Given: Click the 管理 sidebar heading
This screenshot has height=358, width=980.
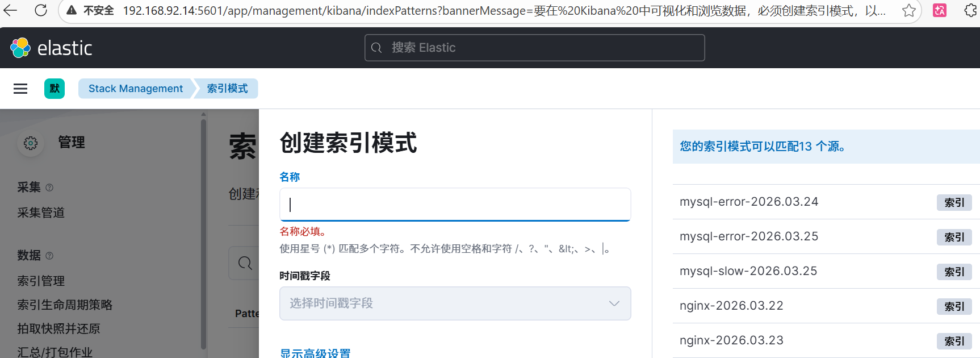Looking at the screenshot, I should point(72,143).
